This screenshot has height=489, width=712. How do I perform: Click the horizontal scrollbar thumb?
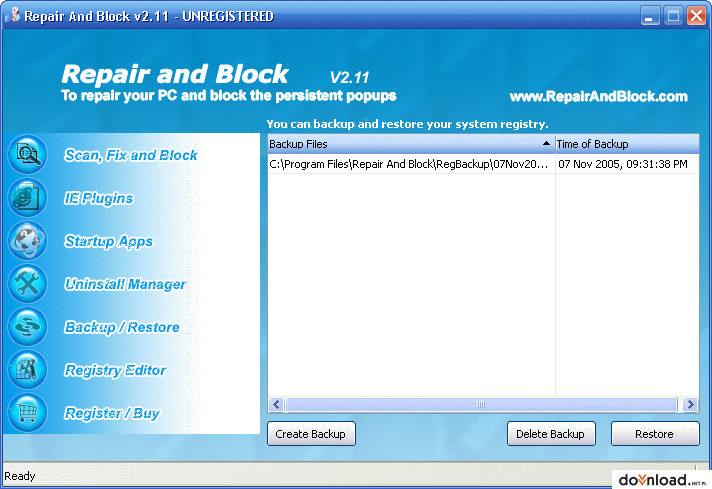click(481, 404)
